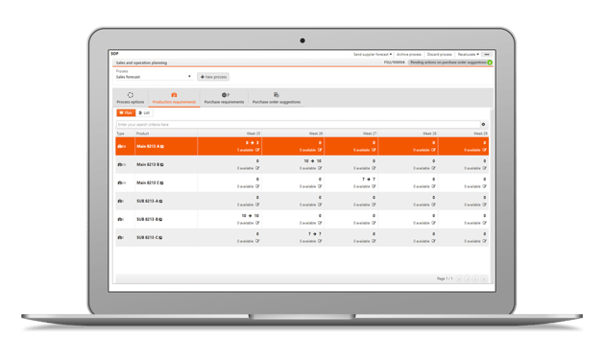604x364 pixels.
Task: Edit Week 25 quantity for Main 8213 B
Action: click(x=257, y=168)
